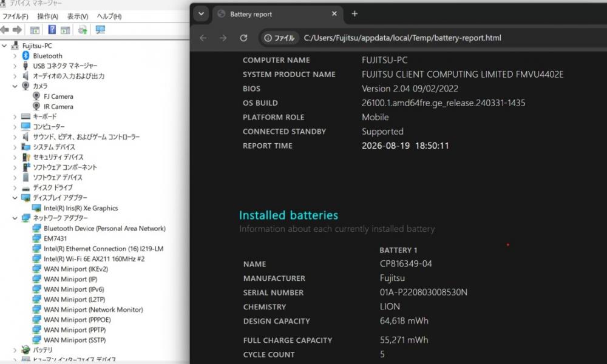Expand the システム デバイス category
The image size is (607, 364).
coord(15,147)
